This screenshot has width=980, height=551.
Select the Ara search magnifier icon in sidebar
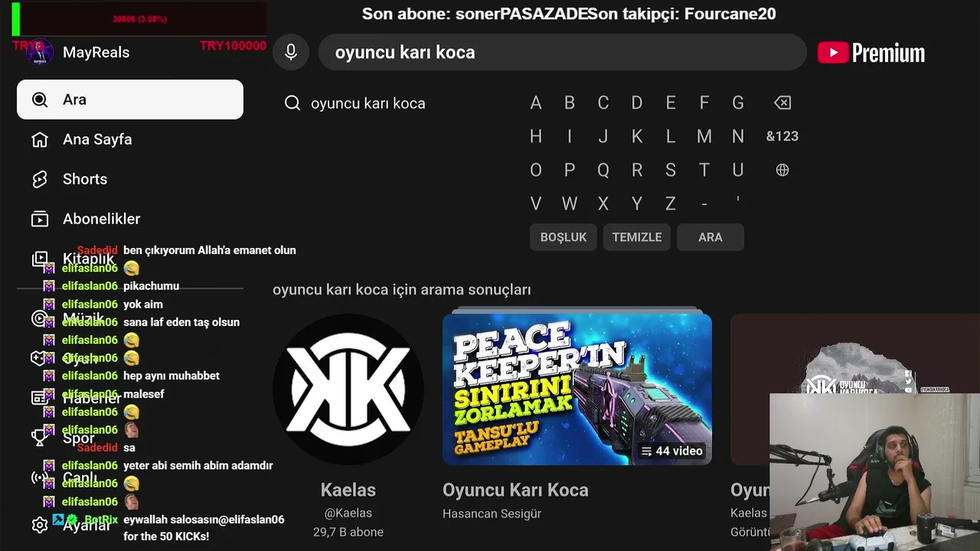(40, 99)
